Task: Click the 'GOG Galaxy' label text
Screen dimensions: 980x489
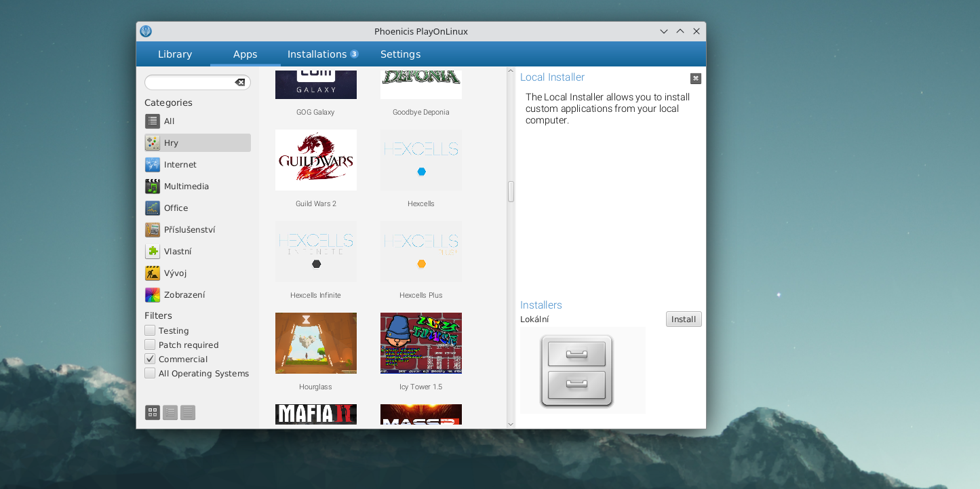Action: [x=316, y=112]
